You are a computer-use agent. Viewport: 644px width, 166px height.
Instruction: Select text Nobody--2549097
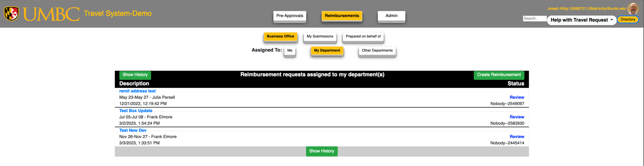tap(507, 104)
